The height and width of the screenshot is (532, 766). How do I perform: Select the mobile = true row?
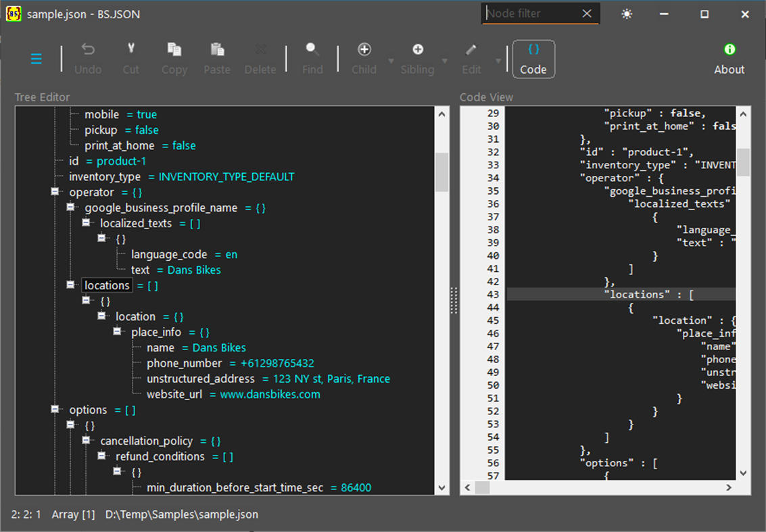point(120,114)
